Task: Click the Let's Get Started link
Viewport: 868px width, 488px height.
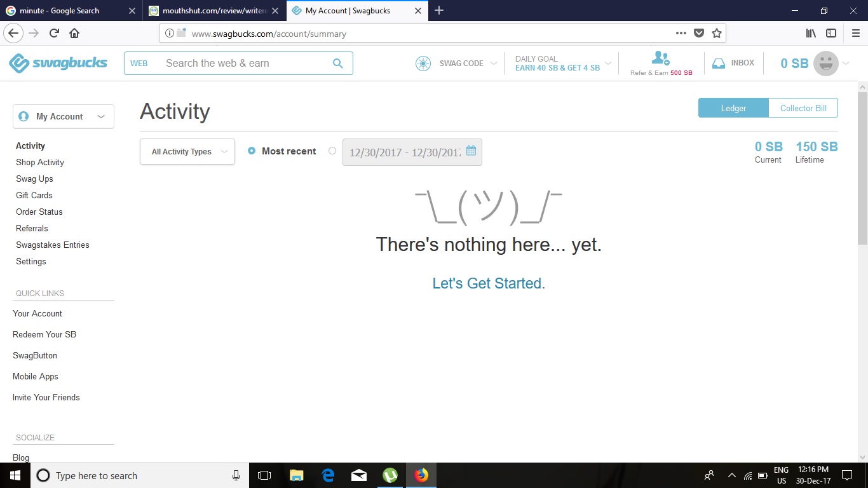Action: point(488,283)
